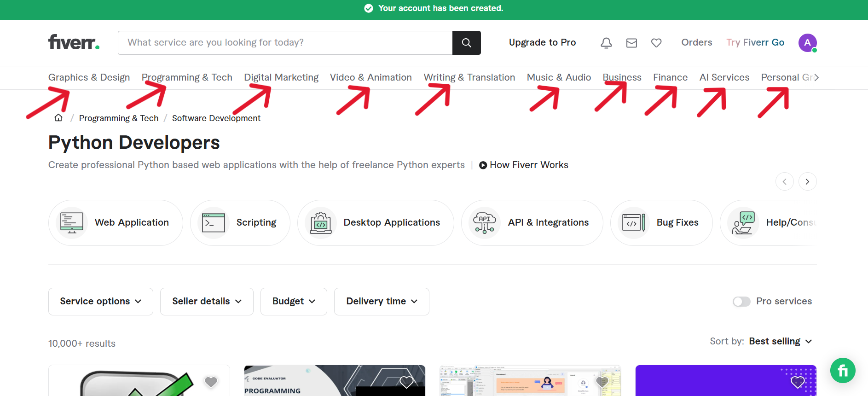Viewport: 868px width, 396px height.
Task: Save the dashboard screenshot gig with its heart
Action: (x=602, y=382)
